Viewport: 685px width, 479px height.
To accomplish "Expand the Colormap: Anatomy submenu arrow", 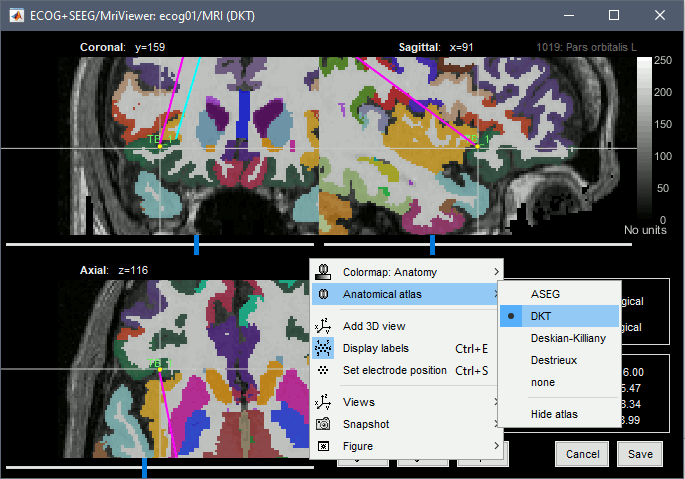I will pyautogui.click(x=496, y=272).
